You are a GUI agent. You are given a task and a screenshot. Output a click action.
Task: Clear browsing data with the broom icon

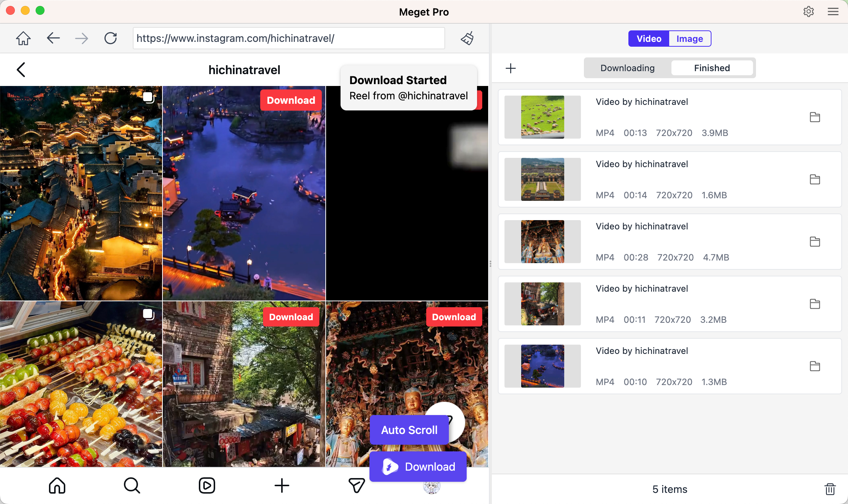[467, 38]
